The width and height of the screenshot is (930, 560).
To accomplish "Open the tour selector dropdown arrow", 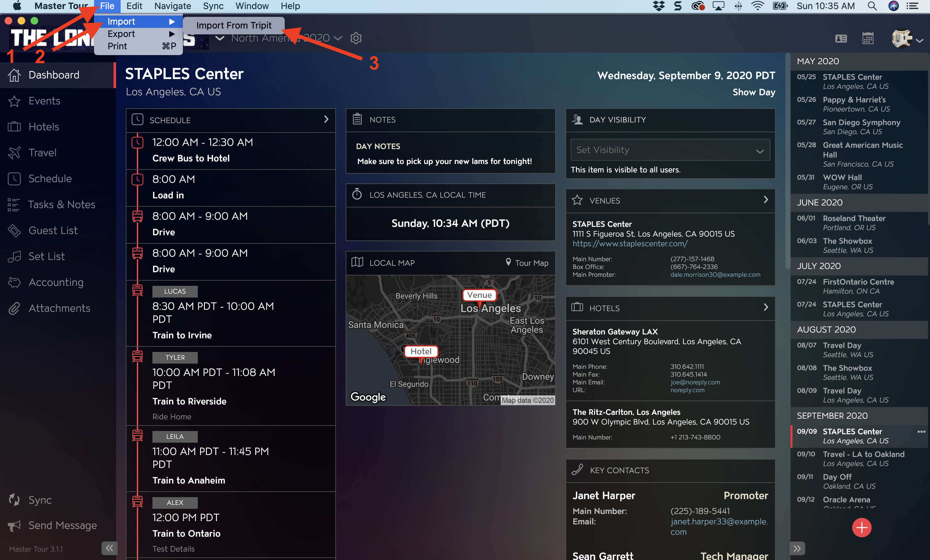I will point(219,39).
